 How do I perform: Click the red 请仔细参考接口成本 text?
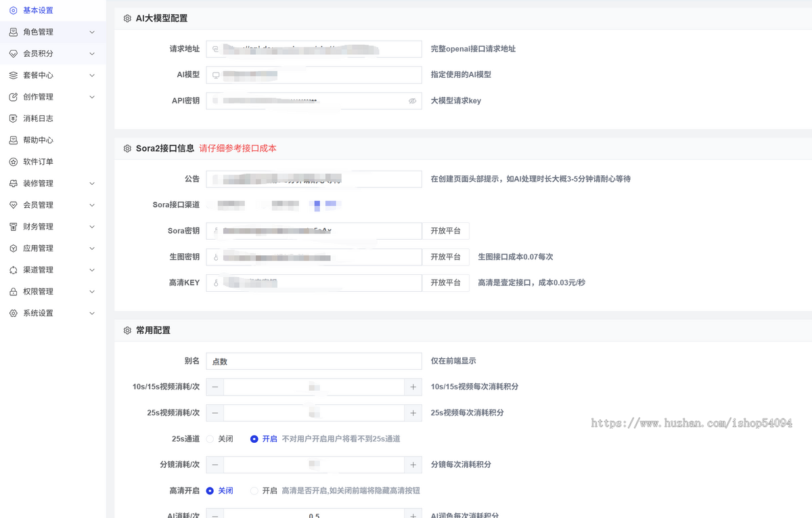click(238, 148)
